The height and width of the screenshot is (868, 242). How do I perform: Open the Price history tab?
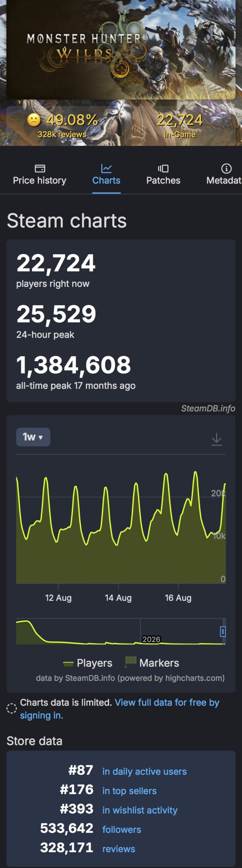click(x=40, y=175)
